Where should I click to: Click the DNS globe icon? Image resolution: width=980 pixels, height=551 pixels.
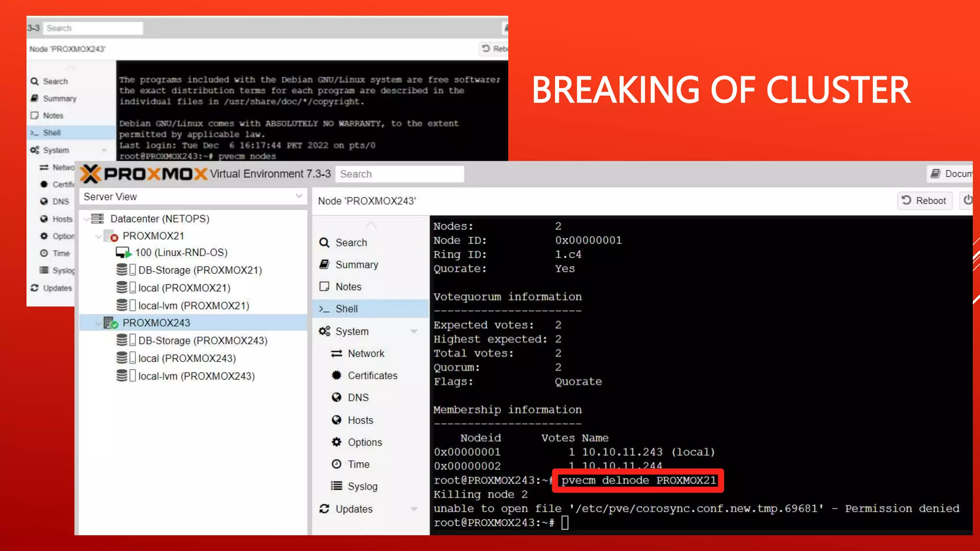click(x=337, y=397)
